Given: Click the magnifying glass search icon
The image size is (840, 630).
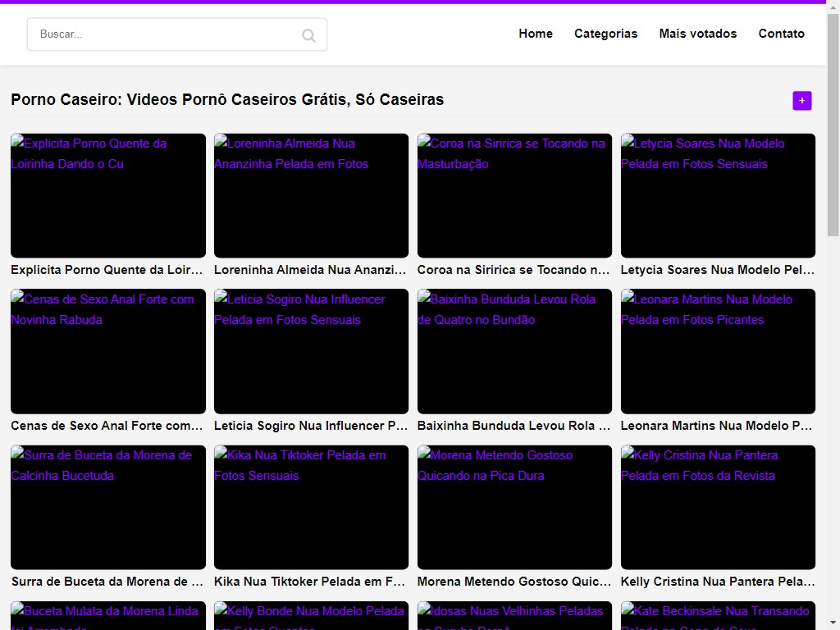Looking at the screenshot, I should pos(308,35).
